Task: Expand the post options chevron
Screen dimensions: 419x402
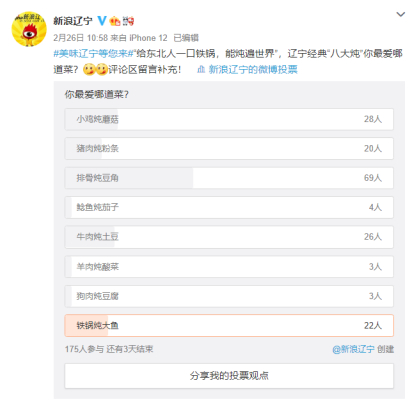Action: click(400, 14)
